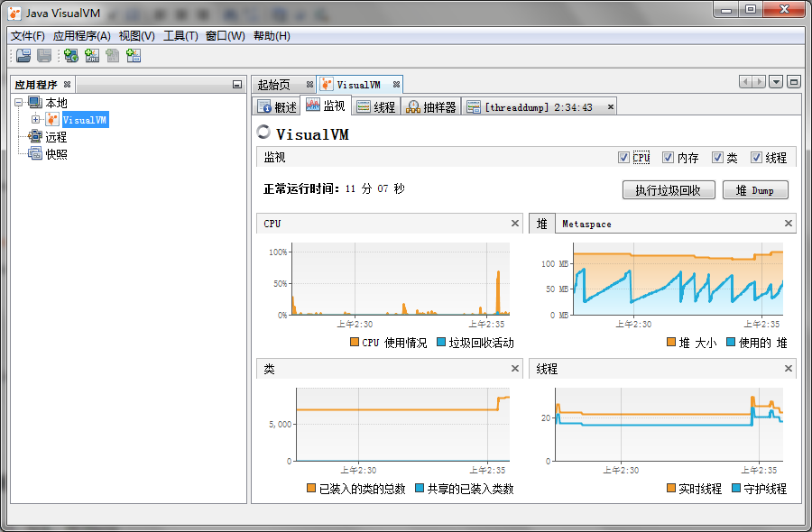
Task: Switch to the 线程 tab
Action: pos(376,107)
